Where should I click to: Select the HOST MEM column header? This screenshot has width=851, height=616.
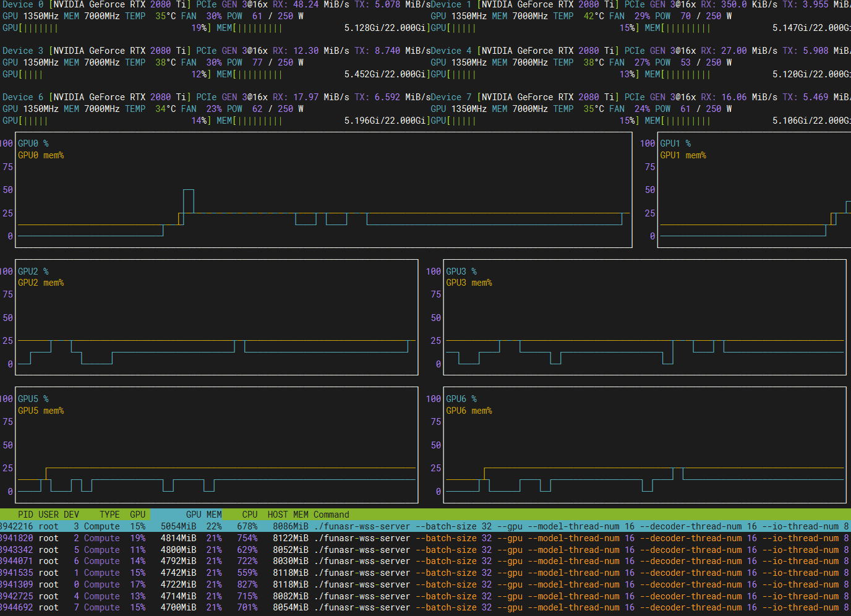(x=288, y=515)
